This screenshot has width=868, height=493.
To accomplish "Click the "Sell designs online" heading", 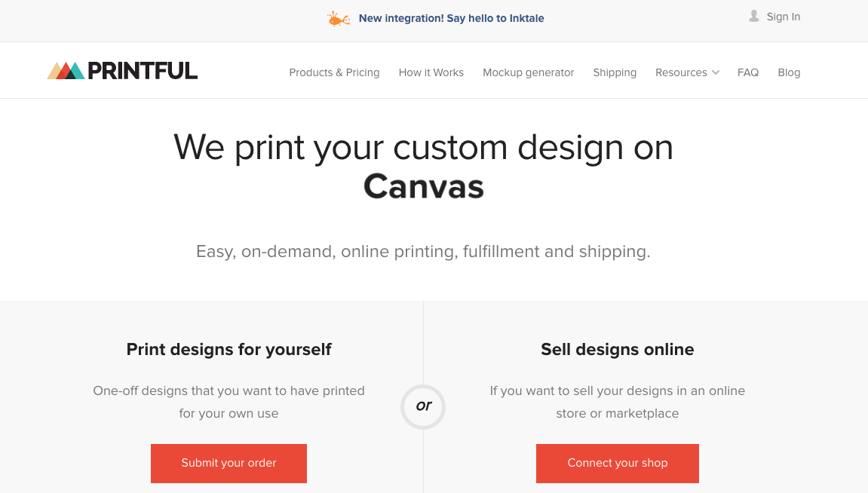I will click(617, 349).
